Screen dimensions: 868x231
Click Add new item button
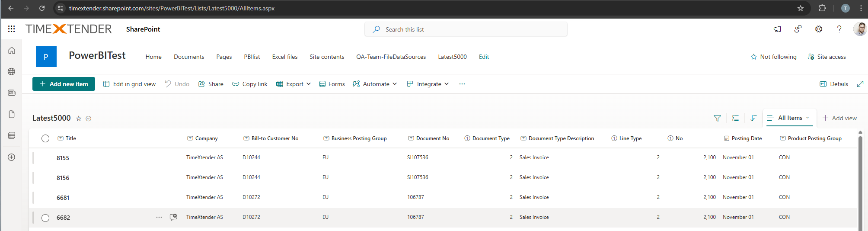(64, 84)
